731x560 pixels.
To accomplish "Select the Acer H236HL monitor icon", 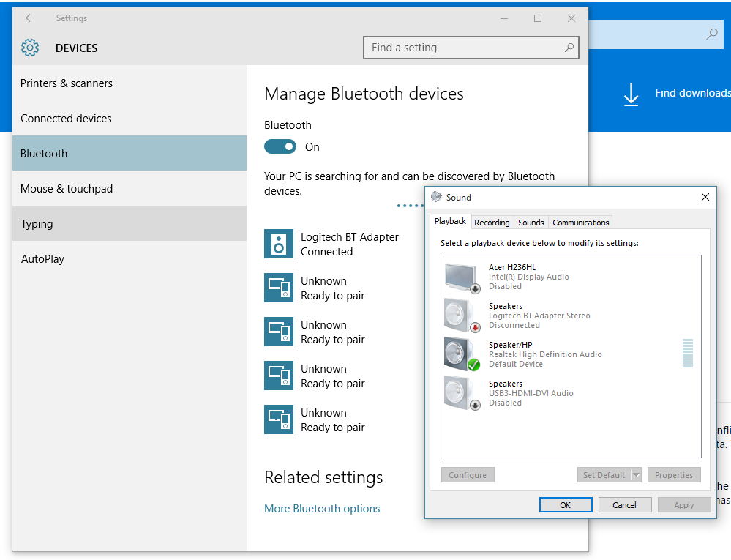I will [x=462, y=278].
